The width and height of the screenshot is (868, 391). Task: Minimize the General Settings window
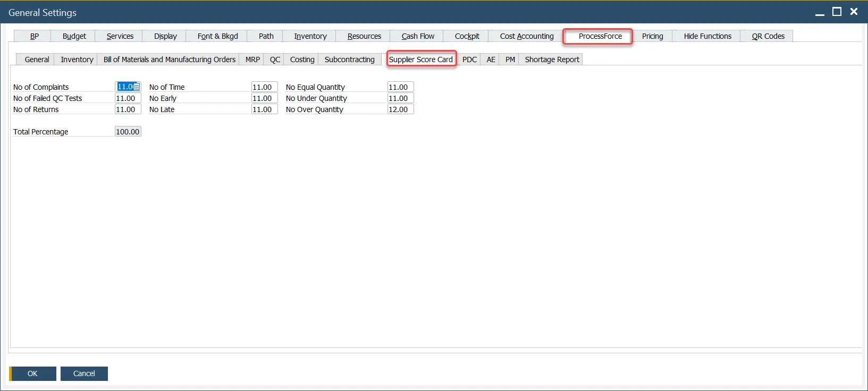(820, 13)
